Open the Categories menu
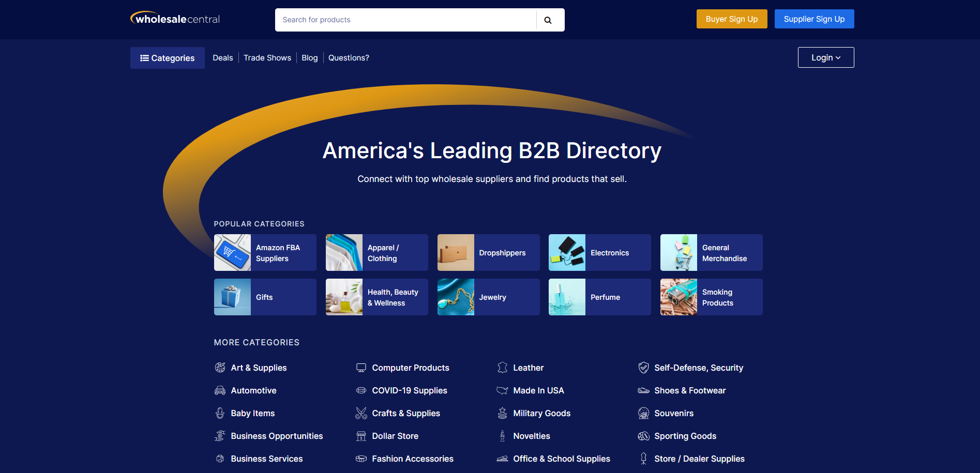Viewport: 980px width, 473px height. (x=168, y=58)
